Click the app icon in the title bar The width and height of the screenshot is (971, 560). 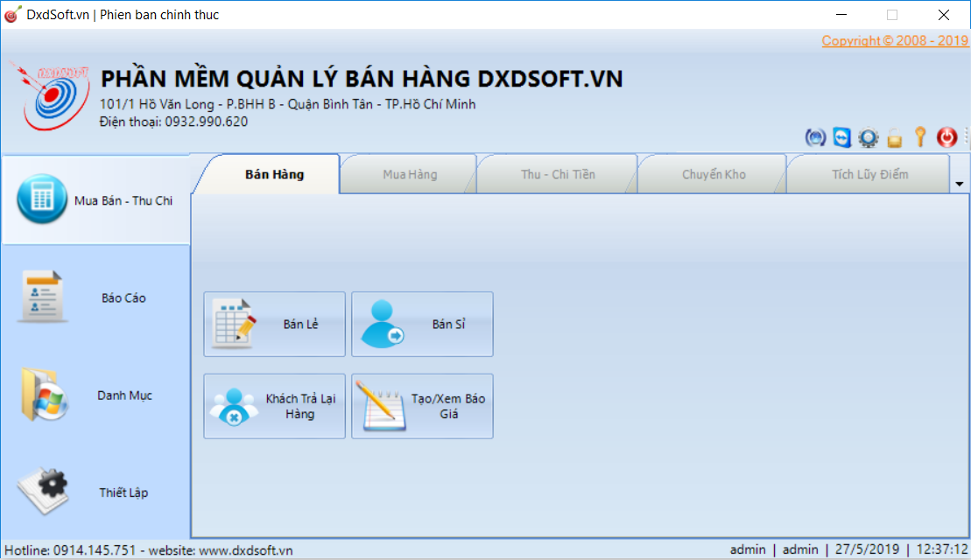click(12, 14)
